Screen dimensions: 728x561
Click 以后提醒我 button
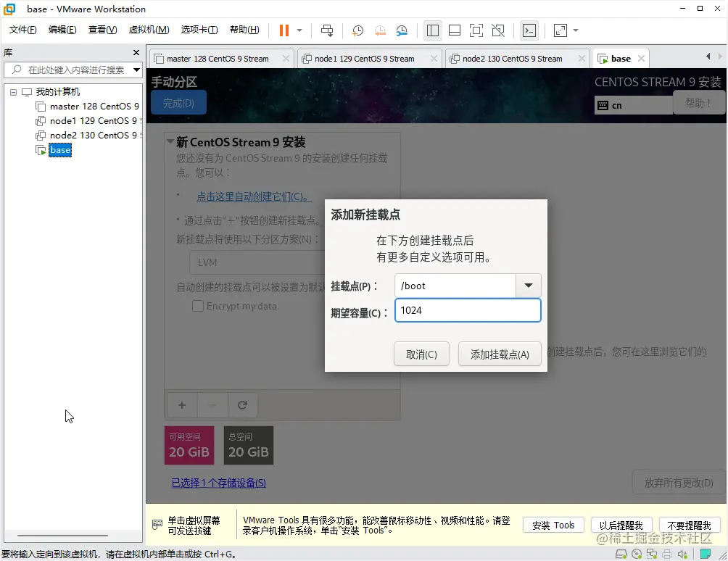(x=621, y=525)
